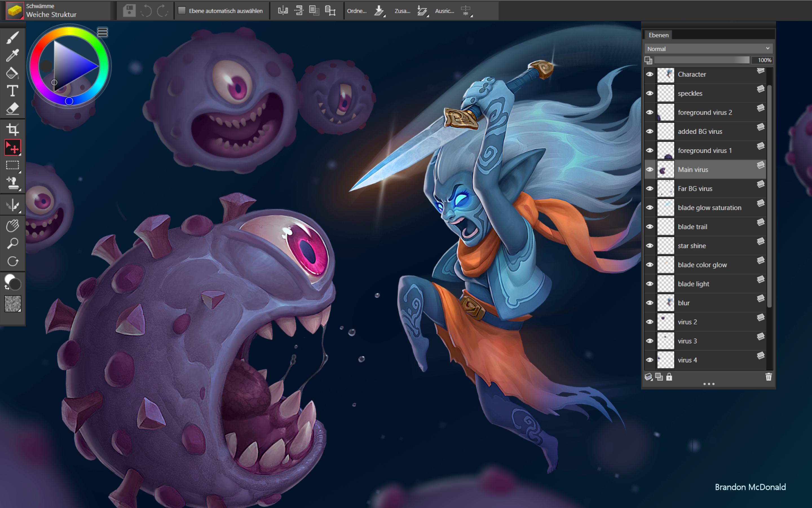The width and height of the screenshot is (812, 508).
Task: Toggle visibility of foreground virus 2
Action: [x=650, y=112]
